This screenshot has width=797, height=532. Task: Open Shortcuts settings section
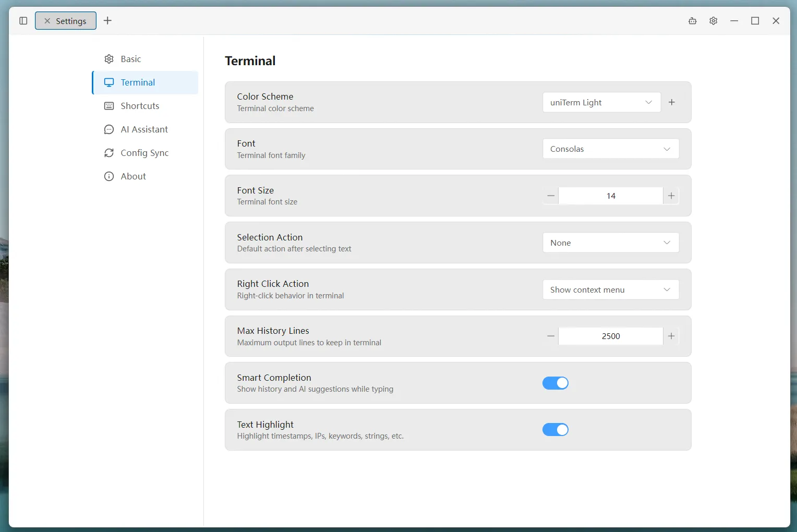[x=145, y=106]
